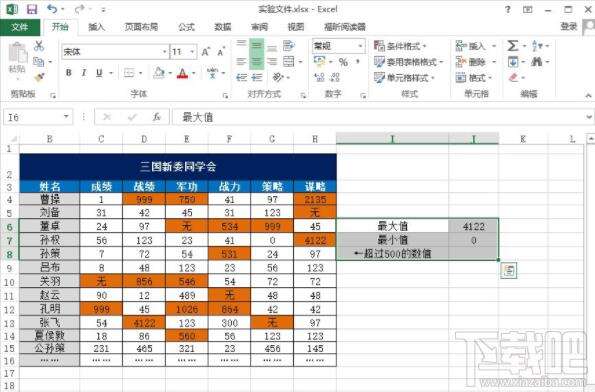Align text to the left
595x392 pixels.
point(241,61)
